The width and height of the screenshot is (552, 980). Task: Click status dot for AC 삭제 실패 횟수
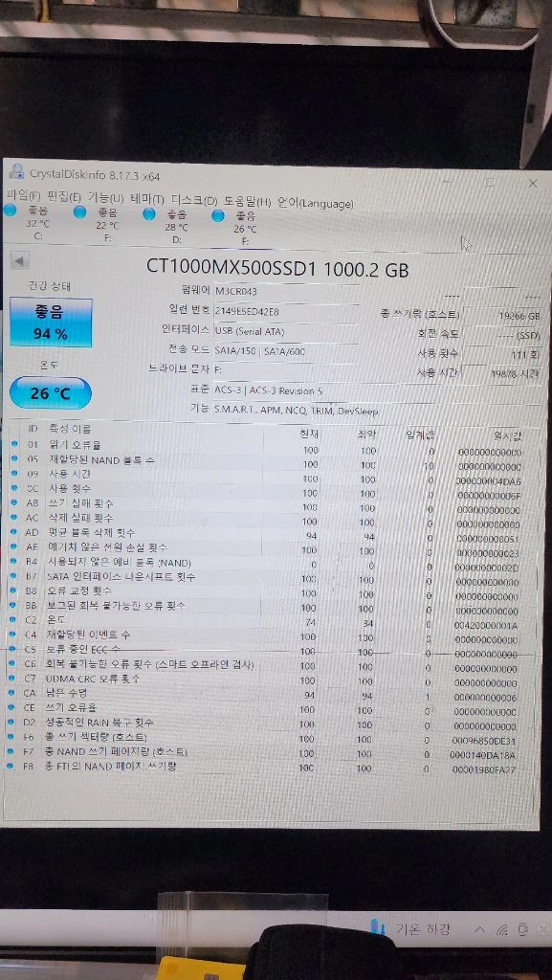point(14,518)
